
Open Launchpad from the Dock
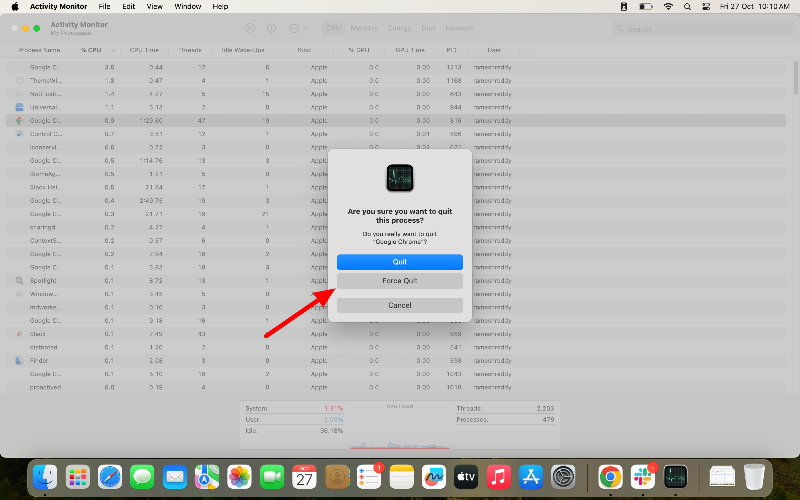tap(78, 478)
